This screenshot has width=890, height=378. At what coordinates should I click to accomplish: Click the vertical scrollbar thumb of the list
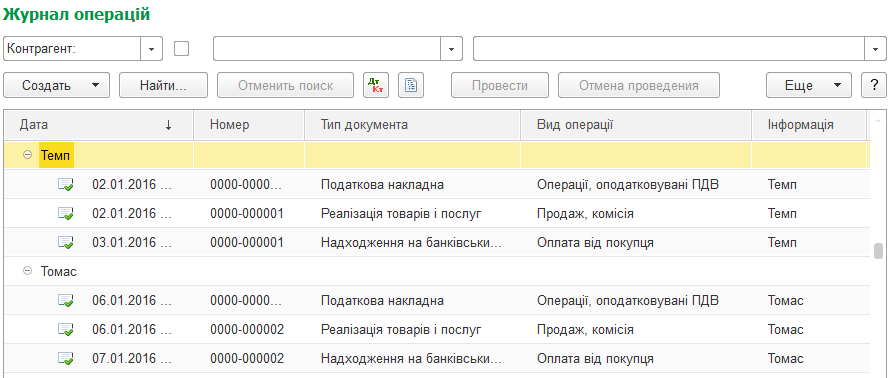pos(879,250)
